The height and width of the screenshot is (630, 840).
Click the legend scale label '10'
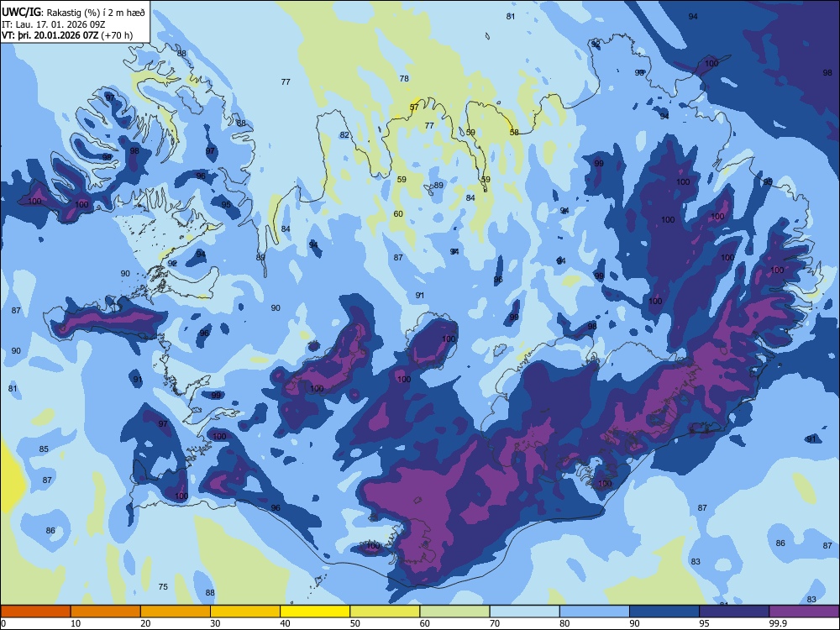[76, 623]
